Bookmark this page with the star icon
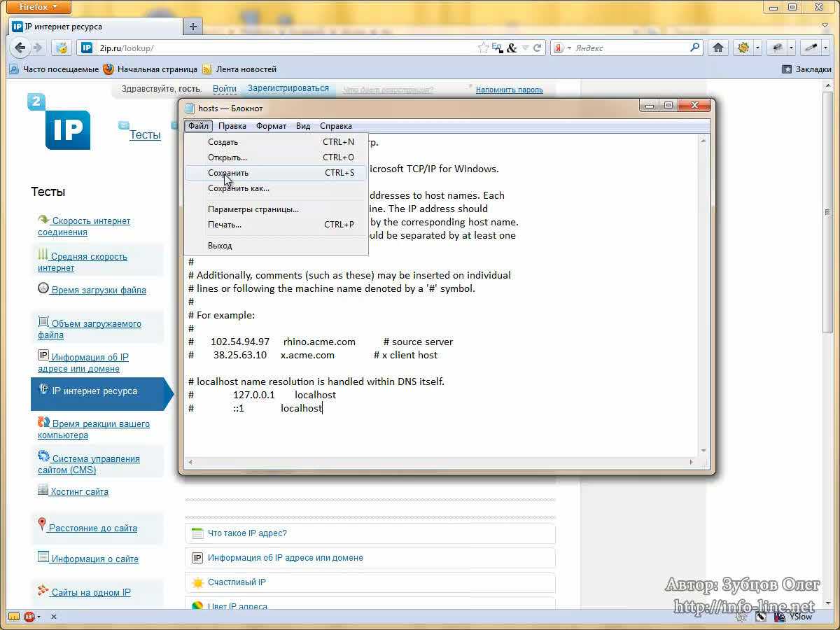The width and height of the screenshot is (840, 630). (x=483, y=48)
